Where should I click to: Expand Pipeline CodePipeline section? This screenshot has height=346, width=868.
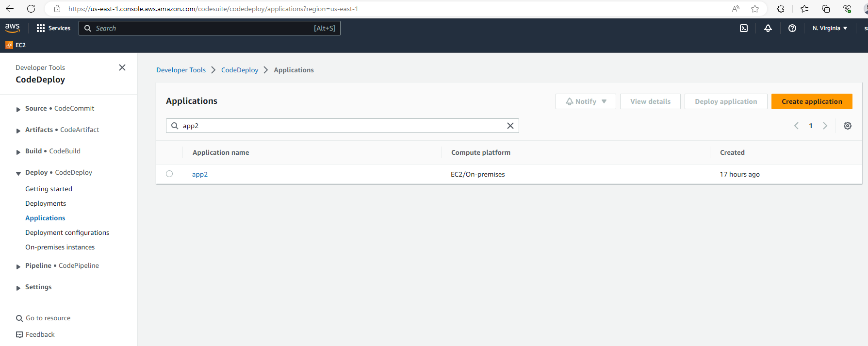18,266
